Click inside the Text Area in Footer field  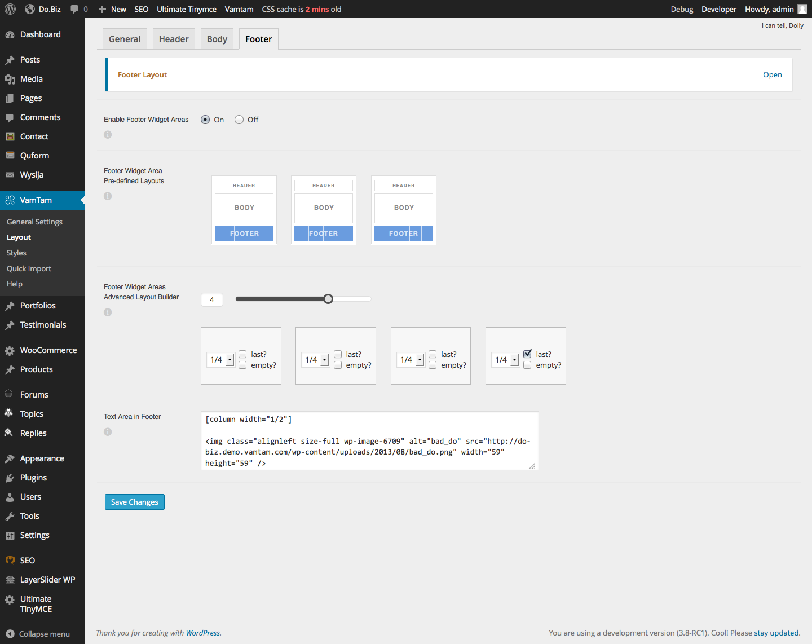tap(369, 441)
